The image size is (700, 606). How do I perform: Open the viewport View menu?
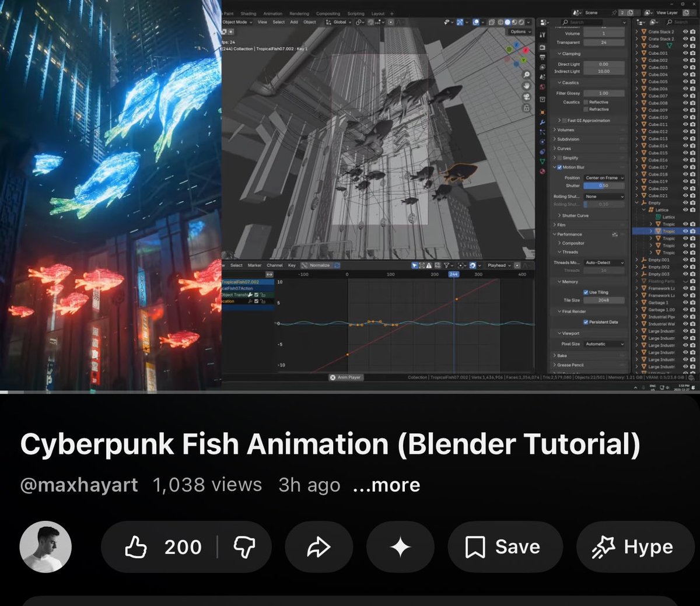[x=262, y=22]
